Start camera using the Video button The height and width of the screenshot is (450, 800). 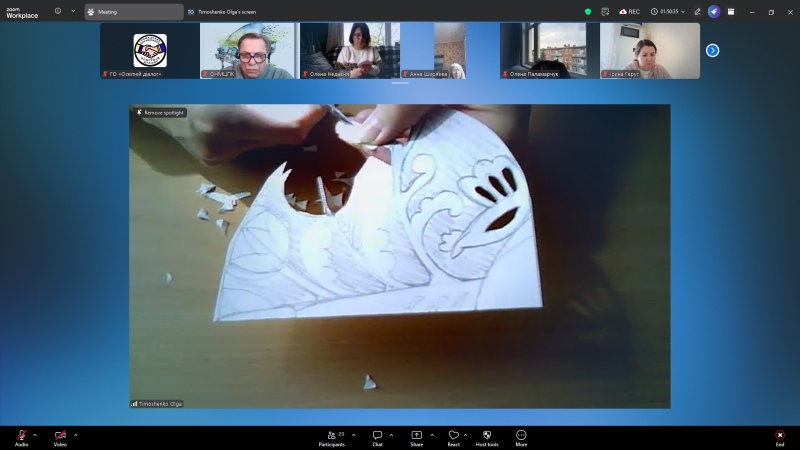[x=60, y=436]
